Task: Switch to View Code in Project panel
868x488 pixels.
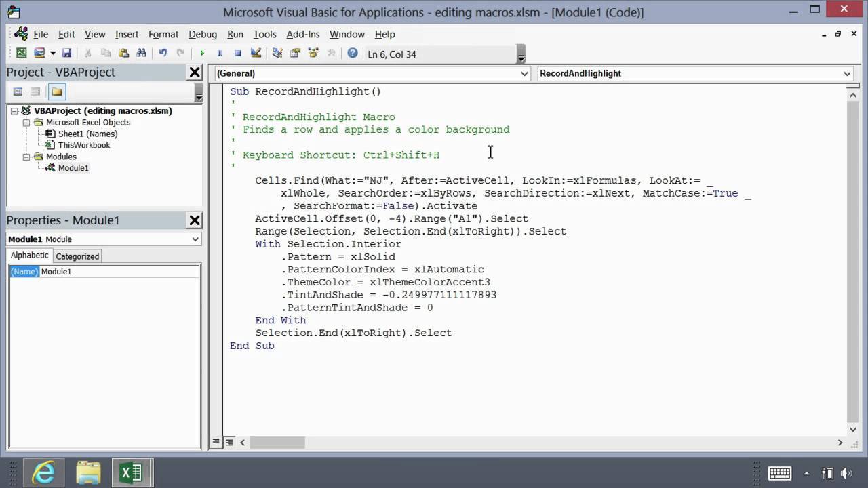Action: [x=18, y=92]
